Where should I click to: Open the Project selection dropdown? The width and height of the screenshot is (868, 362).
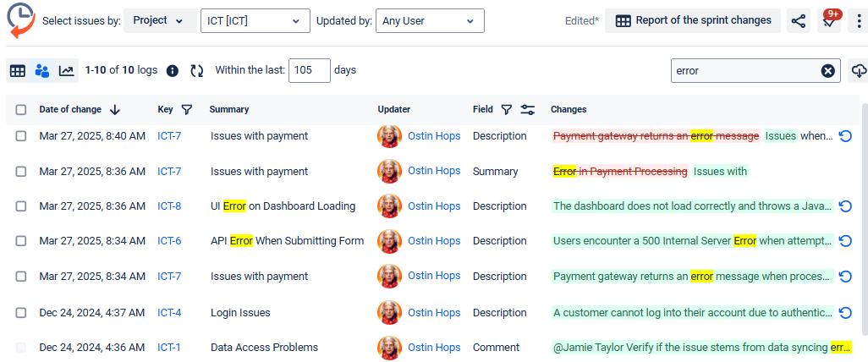[x=159, y=21]
